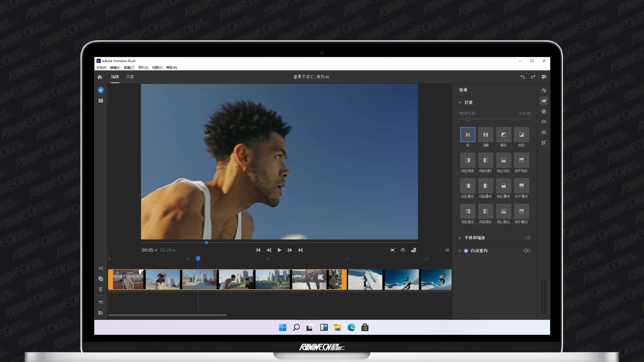
Task: Turn on the 自动重构 toggle
Action: click(527, 251)
